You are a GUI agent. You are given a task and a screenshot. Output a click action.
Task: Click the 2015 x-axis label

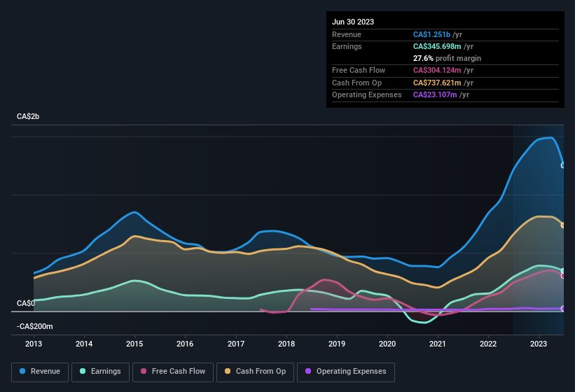134,344
